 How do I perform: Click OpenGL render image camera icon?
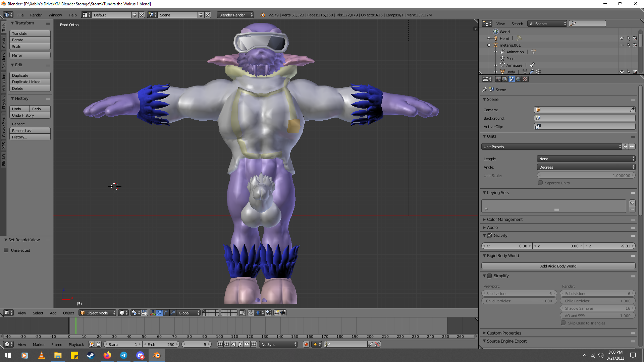click(x=276, y=313)
